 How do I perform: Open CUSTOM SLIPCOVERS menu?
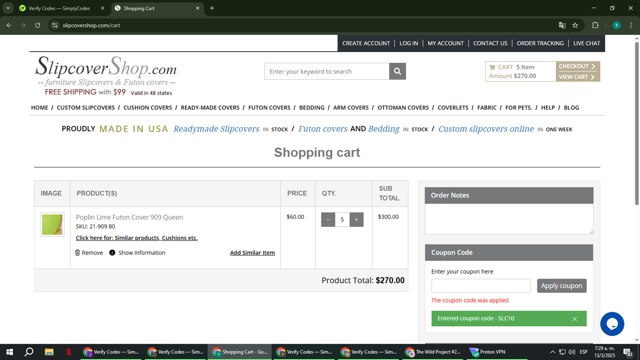click(x=86, y=108)
